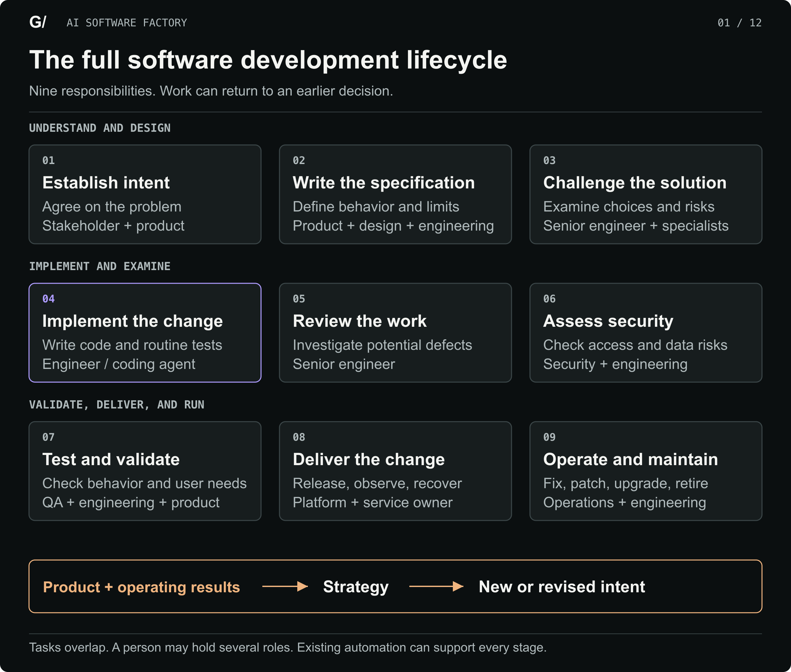Select the 'VALIDATE, DELIVER, AND RUN' section label
This screenshot has height=672, width=791.
[x=117, y=405]
